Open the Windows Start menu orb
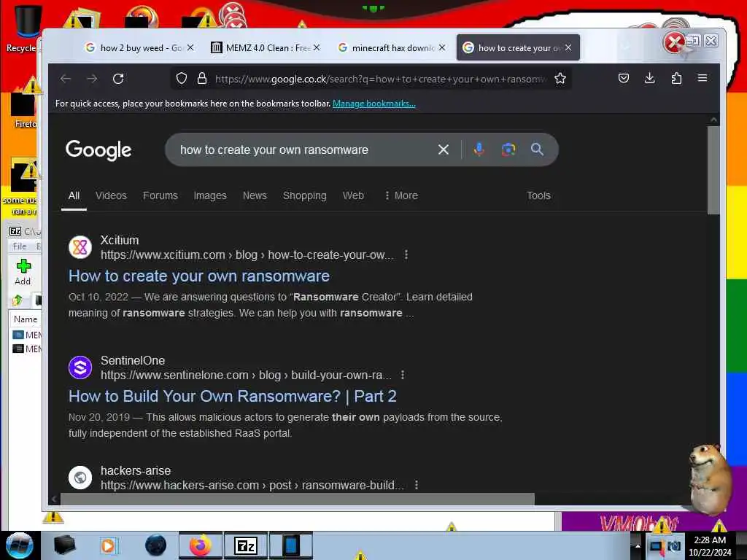Viewport: 747px width, 560px height. 20,545
